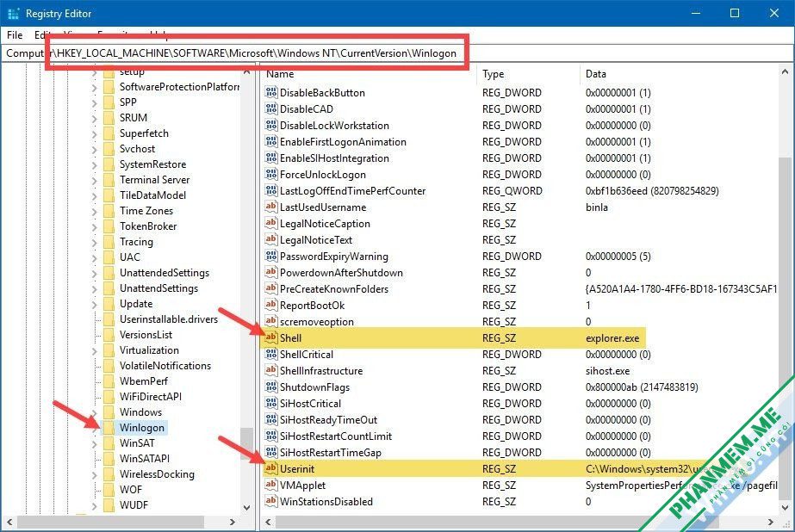The image size is (795, 532).
Task: Expand the Time Zones key
Action: [x=94, y=211]
